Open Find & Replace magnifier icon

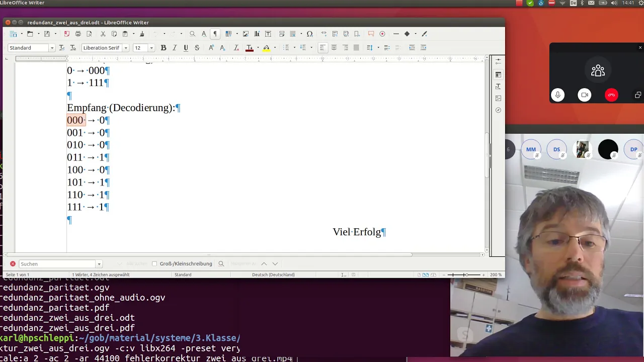192,34
